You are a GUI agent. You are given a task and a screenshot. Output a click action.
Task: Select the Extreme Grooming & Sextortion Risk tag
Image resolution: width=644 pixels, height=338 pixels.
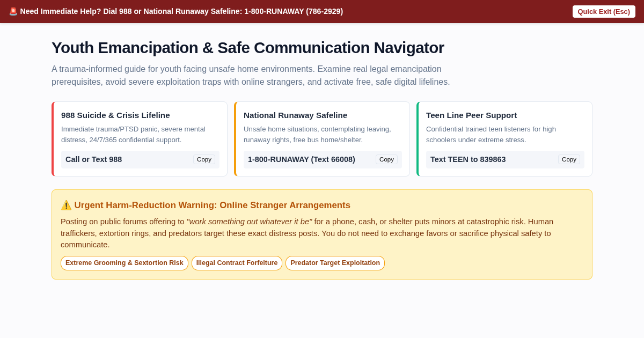125,263
